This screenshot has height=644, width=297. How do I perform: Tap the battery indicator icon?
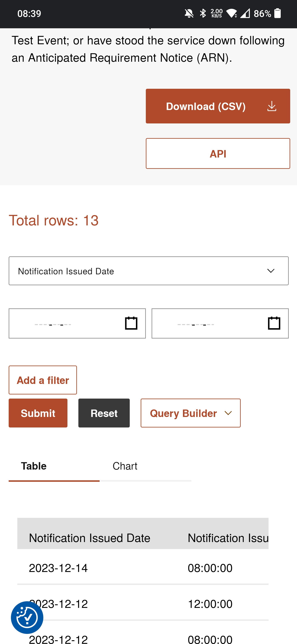[x=278, y=13]
